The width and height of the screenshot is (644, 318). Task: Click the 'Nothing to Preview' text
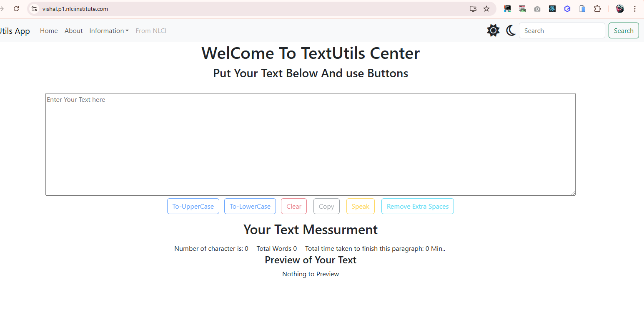pyautogui.click(x=311, y=274)
